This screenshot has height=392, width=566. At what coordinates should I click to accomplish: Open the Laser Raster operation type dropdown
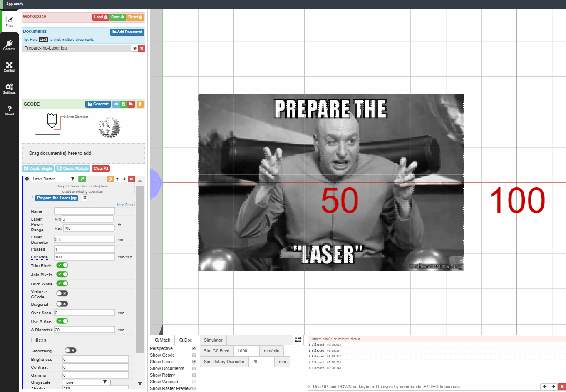(x=54, y=179)
